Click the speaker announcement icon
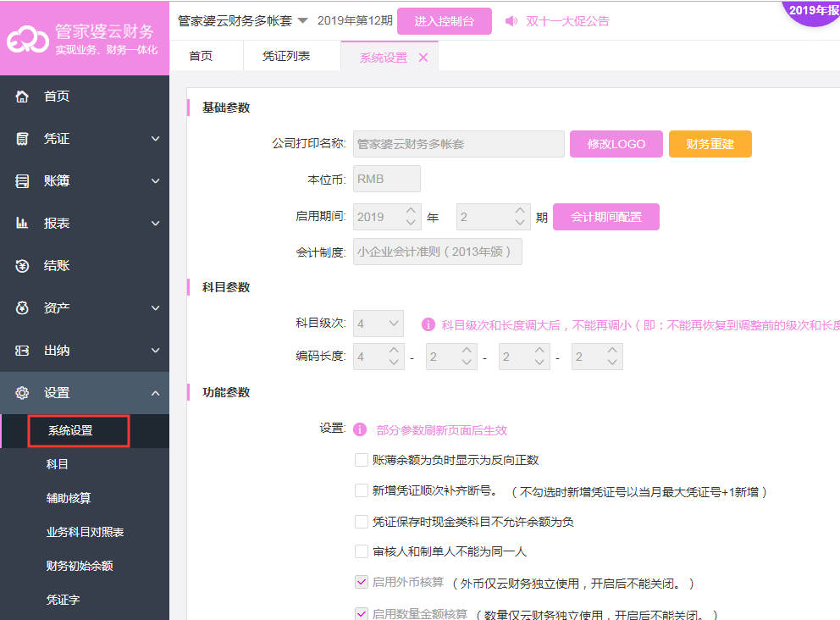The width and height of the screenshot is (840, 620). 511,21
